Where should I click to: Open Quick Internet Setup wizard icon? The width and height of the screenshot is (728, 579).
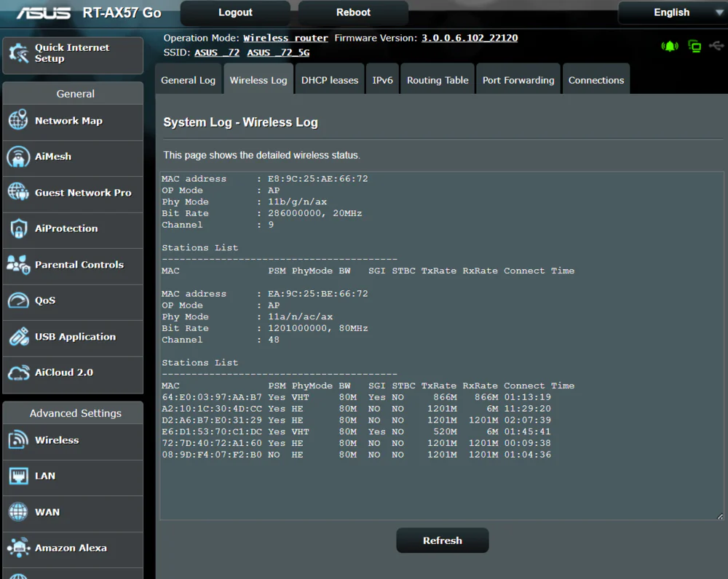pyautogui.click(x=19, y=53)
